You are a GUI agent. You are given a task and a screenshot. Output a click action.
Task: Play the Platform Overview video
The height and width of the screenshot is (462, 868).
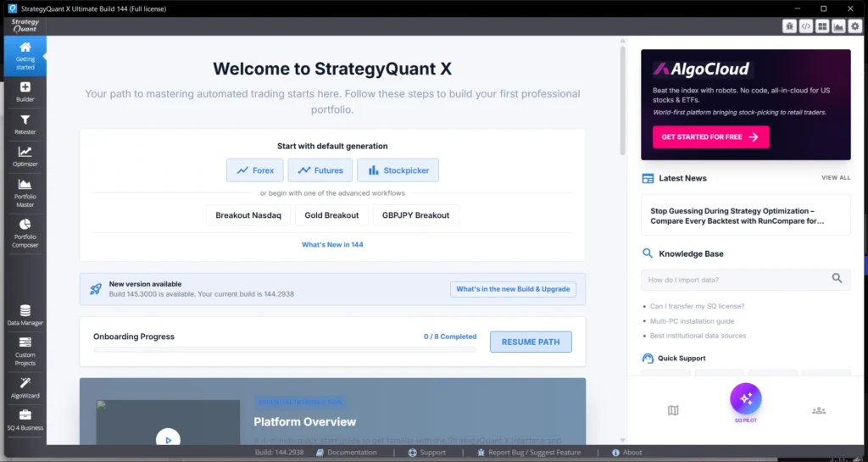[168, 439]
